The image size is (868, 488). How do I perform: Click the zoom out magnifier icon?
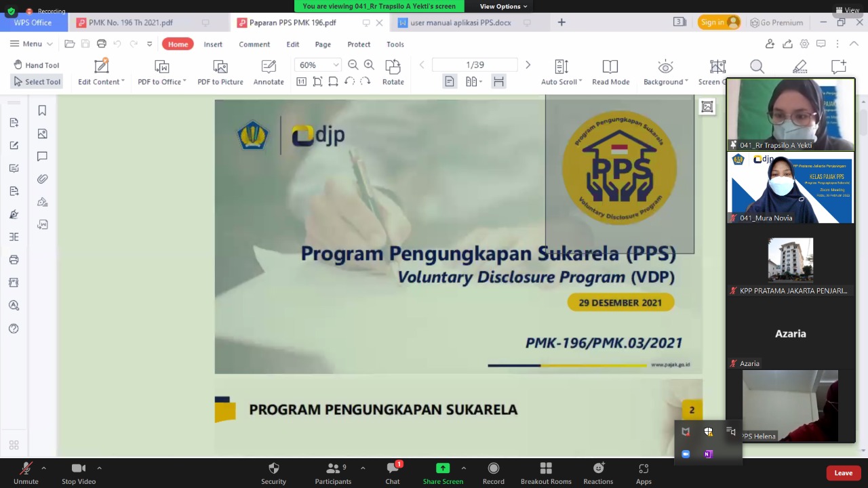tap(353, 65)
